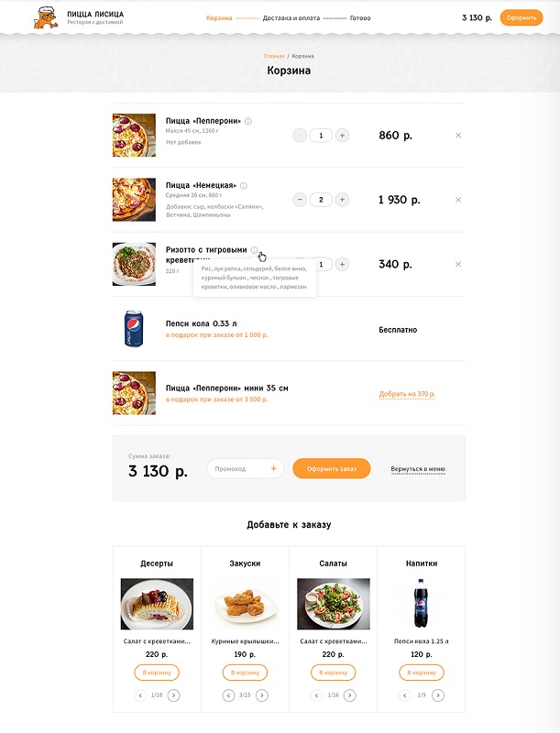Remove the Немецкая pizza from the cart
This screenshot has height=733, width=560.
coord(458,200)
